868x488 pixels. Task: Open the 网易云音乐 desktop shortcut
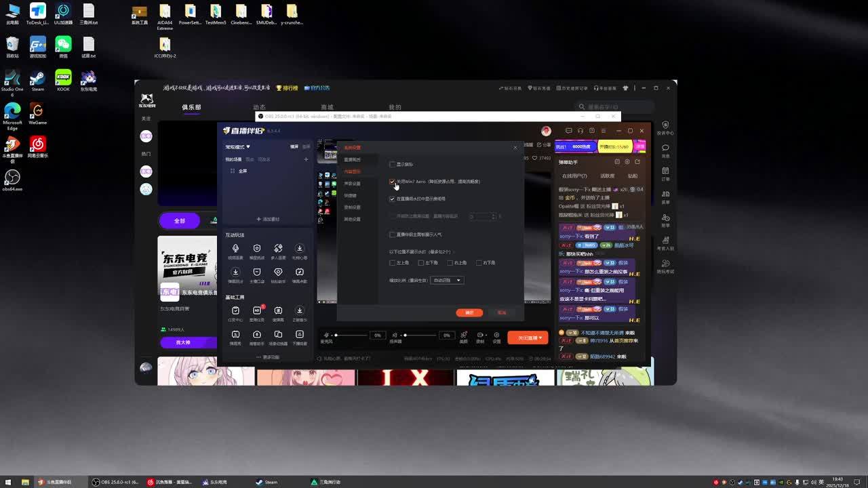(x=38, y=146)
